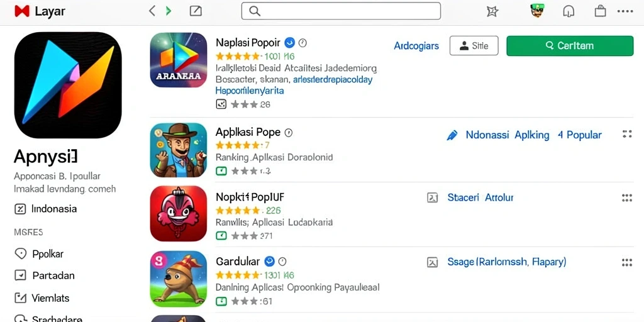644x322 pixels.
Task: Expand options grid for Applkasi Pope row
Action: 627,134
